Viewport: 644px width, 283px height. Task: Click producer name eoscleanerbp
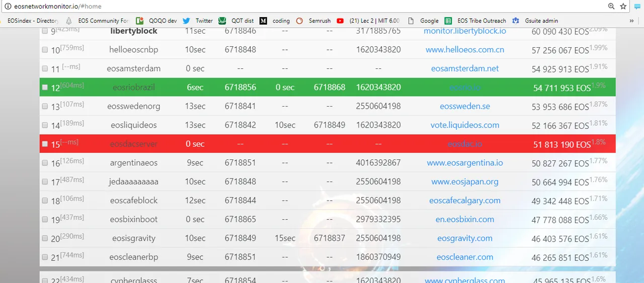pos(134,257)
